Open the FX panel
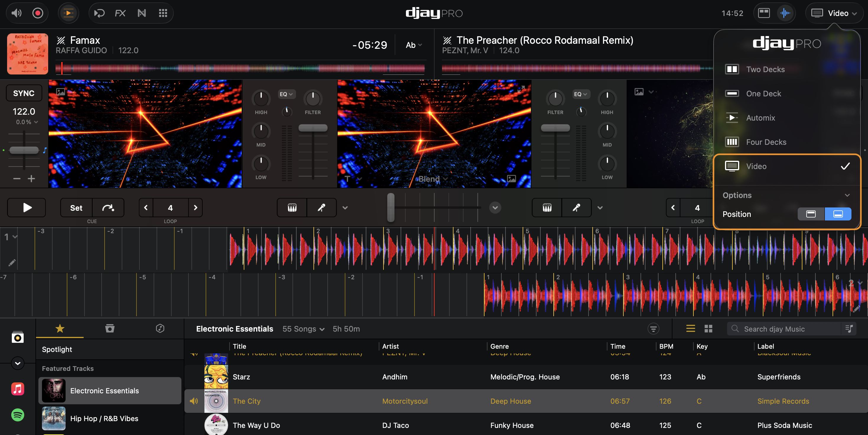This screenshot has width=868, height=435. point(120,13)
